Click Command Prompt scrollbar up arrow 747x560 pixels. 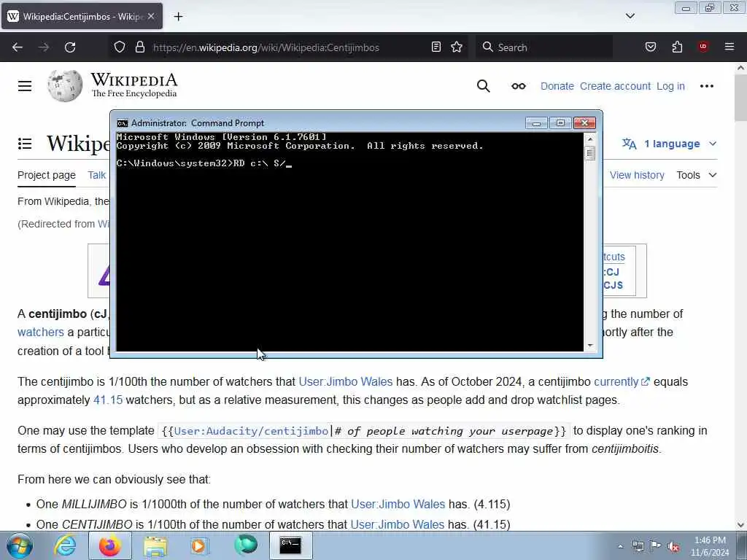tap(589, 139)
